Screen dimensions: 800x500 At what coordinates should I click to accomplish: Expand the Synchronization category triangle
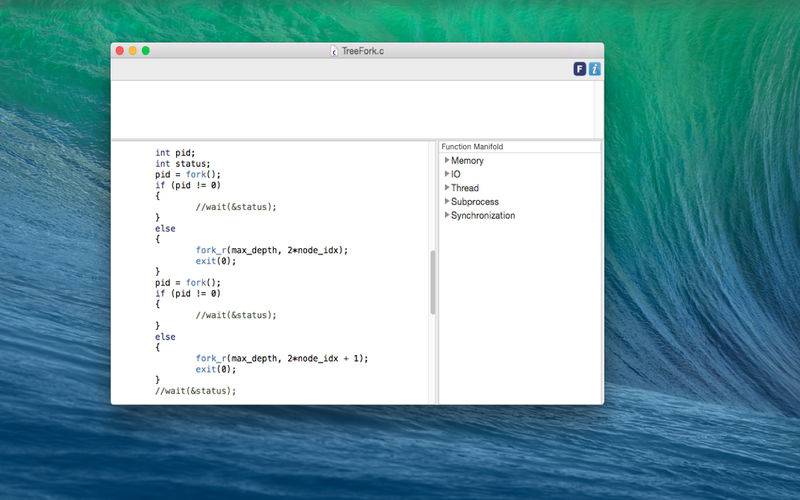[x=447, y=215]
